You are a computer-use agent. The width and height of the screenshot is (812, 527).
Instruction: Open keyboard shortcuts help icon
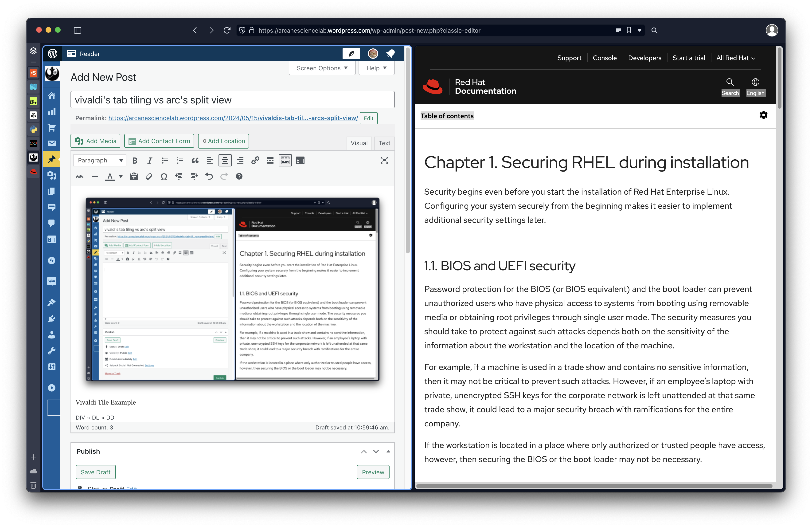click(x=239, y=177)
